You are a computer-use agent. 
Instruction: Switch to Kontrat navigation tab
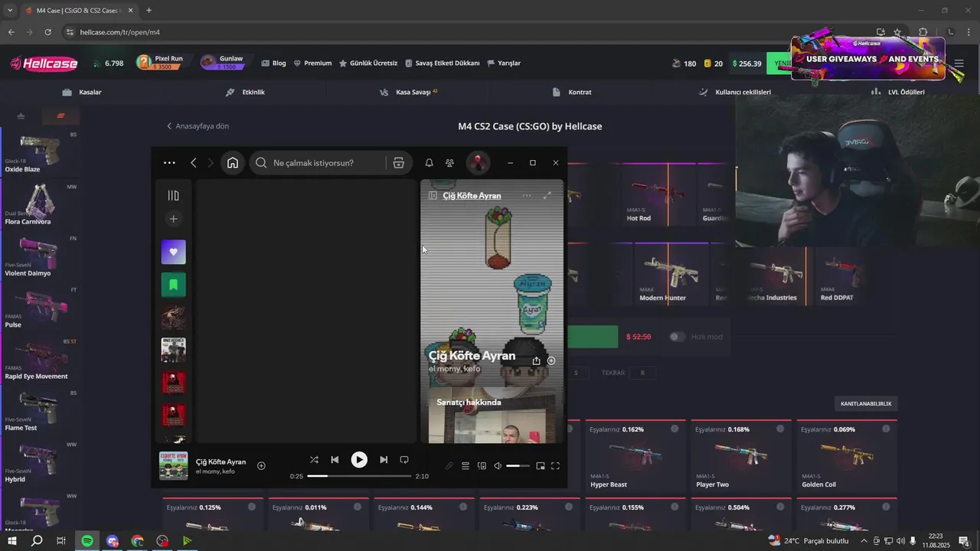(572, 92)
